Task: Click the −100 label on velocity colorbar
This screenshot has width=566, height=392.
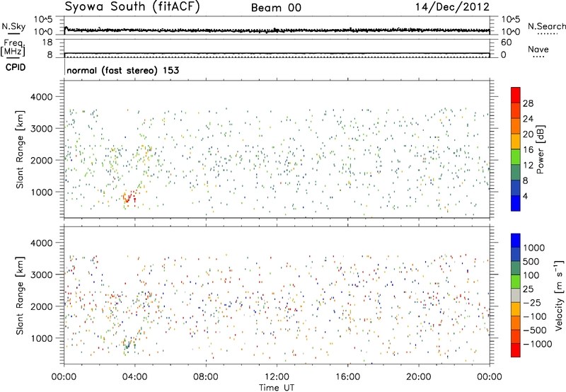Action: pyautogui.click(x=534, y=316)
